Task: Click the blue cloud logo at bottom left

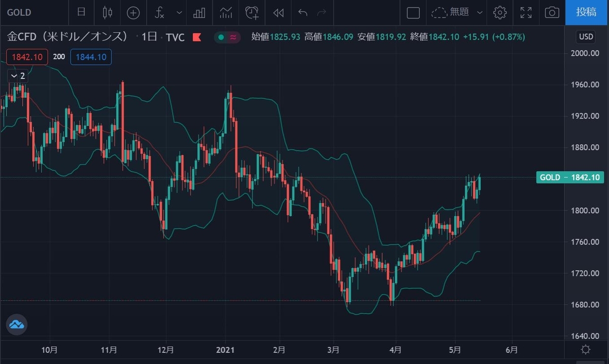Action: coord(17,324)
